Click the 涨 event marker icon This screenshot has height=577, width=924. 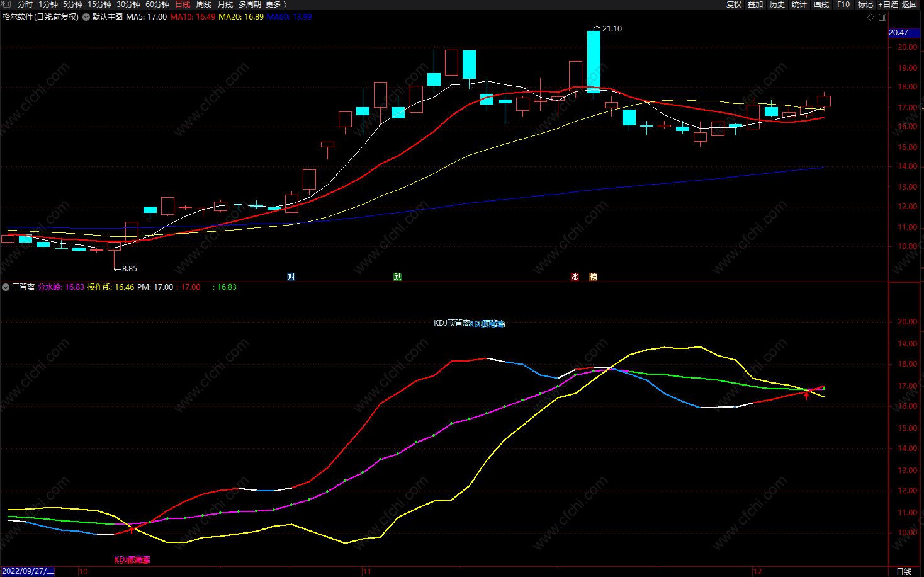575,277
